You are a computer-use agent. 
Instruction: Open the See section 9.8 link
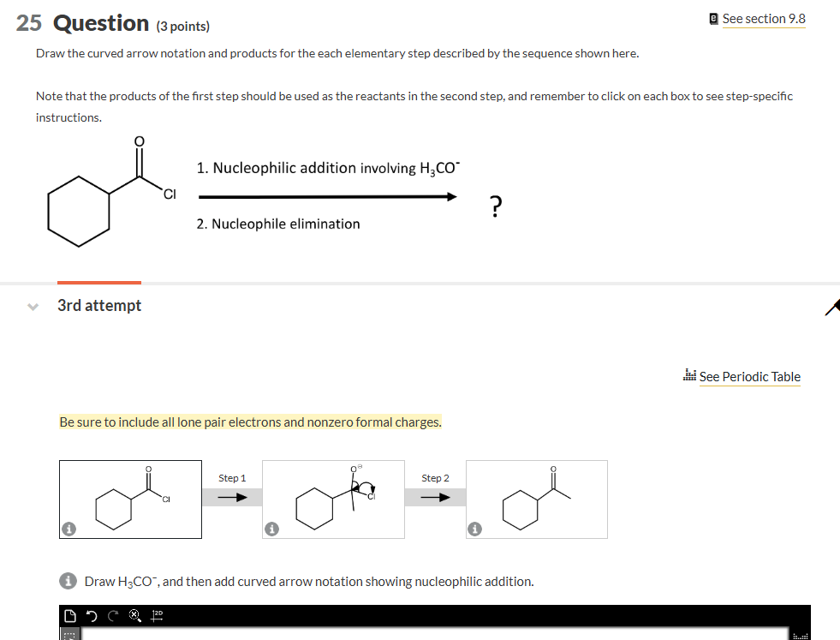763,17
